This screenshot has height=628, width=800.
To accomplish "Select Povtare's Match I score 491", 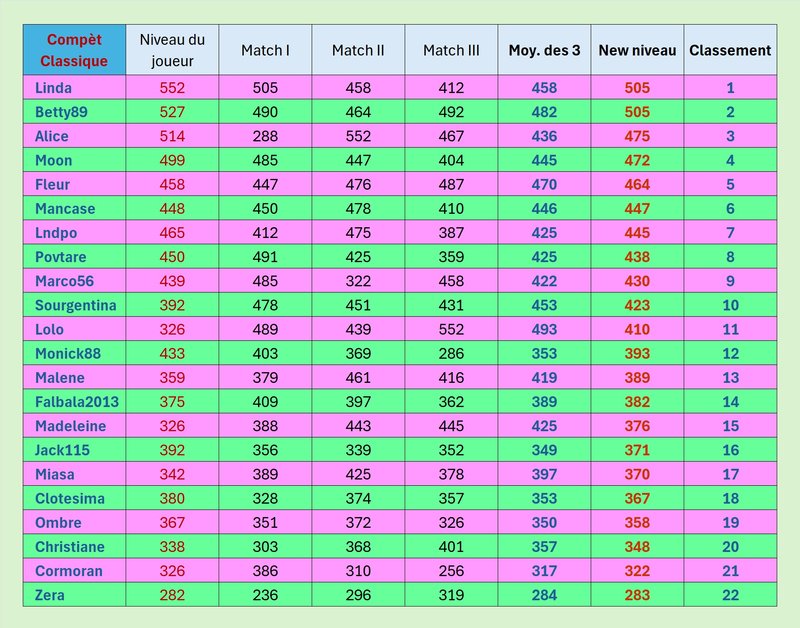I will pos(265,257).
